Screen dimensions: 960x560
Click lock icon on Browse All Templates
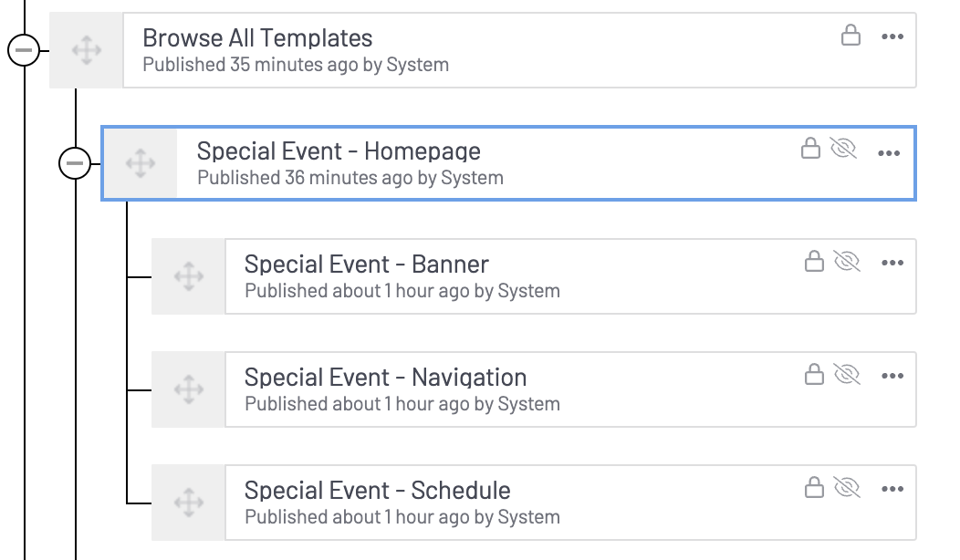pyautogui.click(x=850, y=36)
